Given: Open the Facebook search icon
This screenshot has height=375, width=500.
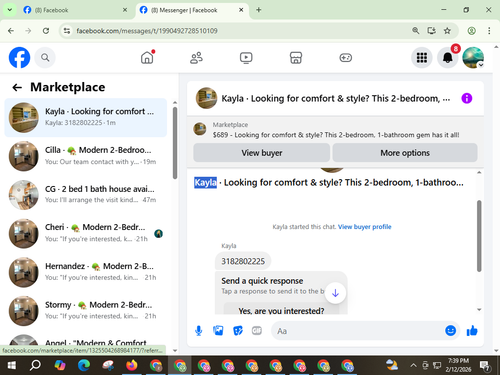Looking at the screenshot, I should pyautogui.click(x=45, y=58).
